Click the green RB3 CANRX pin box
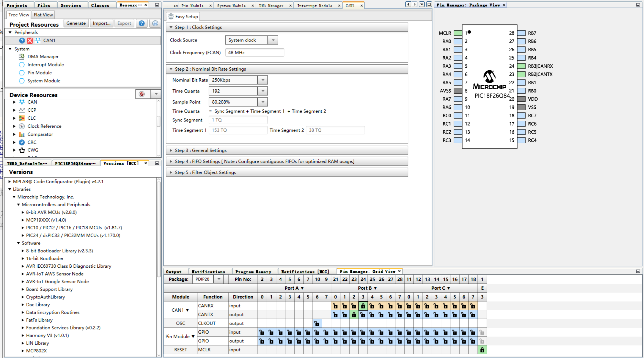Viewport: 644px width, 358px height. click(521, 66)
